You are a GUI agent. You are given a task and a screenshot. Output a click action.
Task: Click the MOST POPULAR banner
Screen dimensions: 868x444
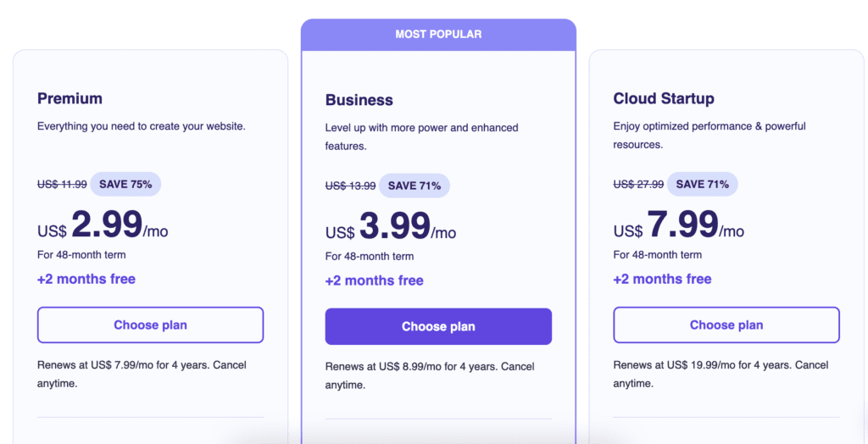pos(438,35)
